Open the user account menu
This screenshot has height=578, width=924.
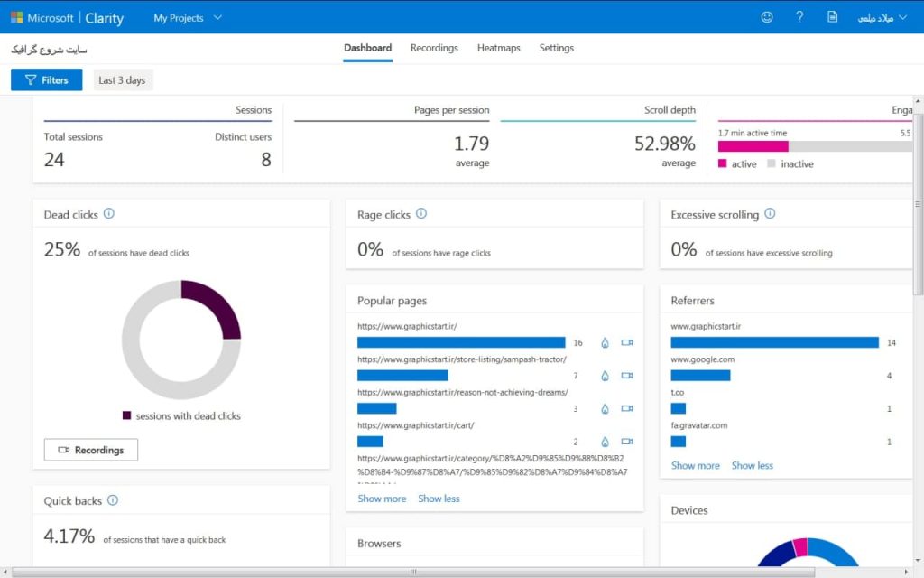pos(882,18)
